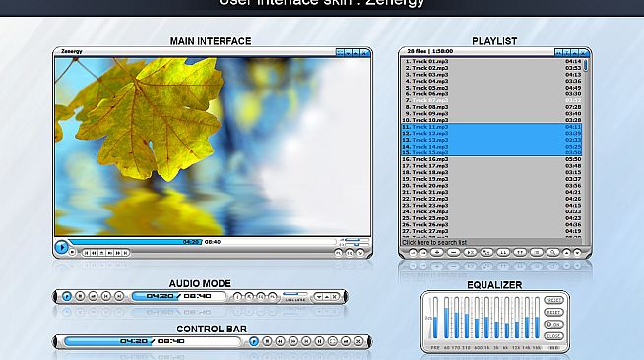Click the play-and-clear button in Playlist toolbar

471,252
